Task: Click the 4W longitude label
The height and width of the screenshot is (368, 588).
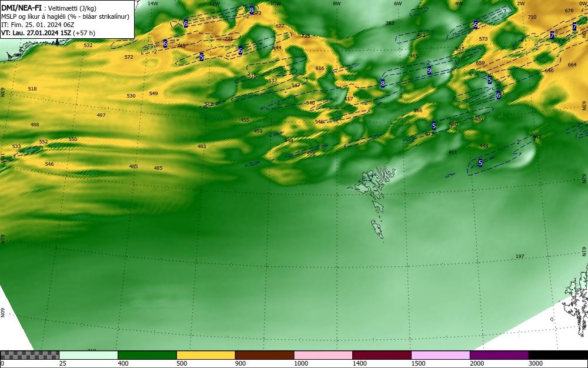Action: (459, 4)
